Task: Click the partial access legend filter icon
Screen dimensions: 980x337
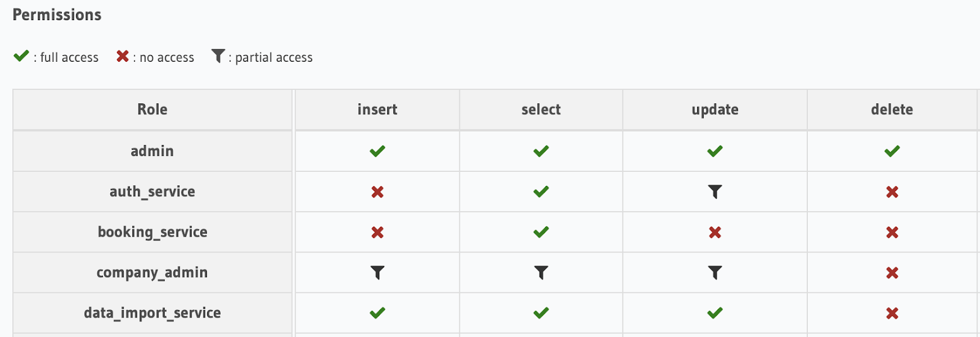Action: pyautogui.click(x=218, y=56)
